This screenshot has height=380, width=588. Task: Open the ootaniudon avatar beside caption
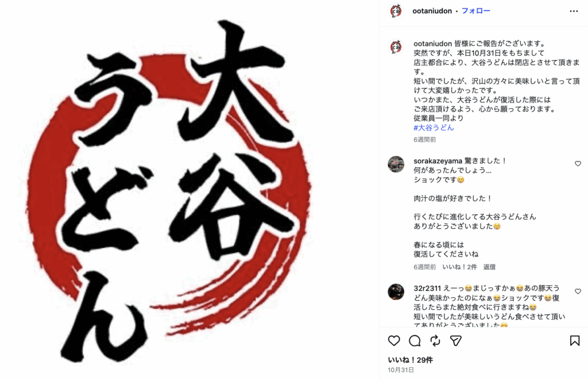point(396,47)
